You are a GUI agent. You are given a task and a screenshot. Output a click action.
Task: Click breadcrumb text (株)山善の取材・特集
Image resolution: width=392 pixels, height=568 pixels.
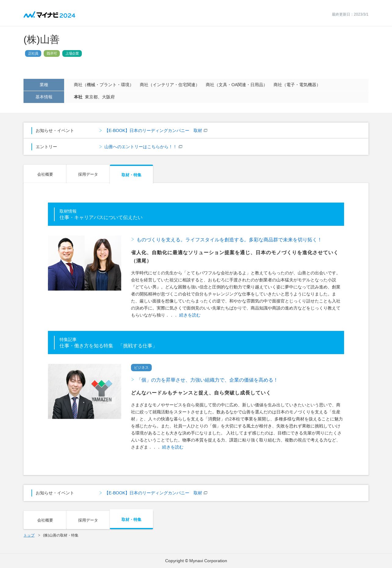coord(61,535)
